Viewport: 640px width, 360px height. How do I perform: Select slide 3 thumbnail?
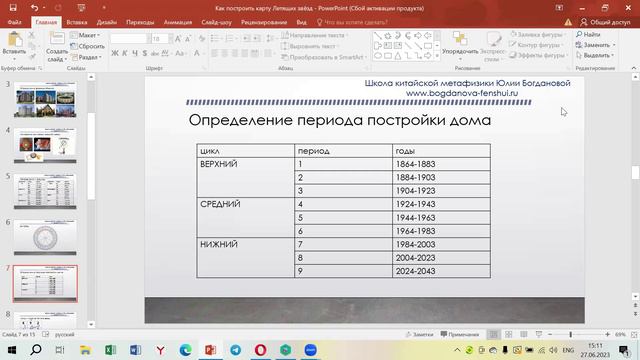(45, 99)
